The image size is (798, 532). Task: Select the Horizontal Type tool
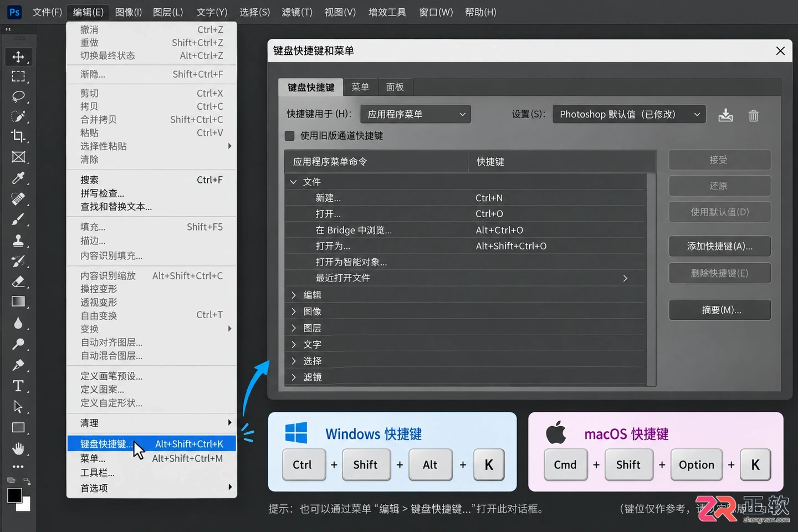tap(18, 386)
